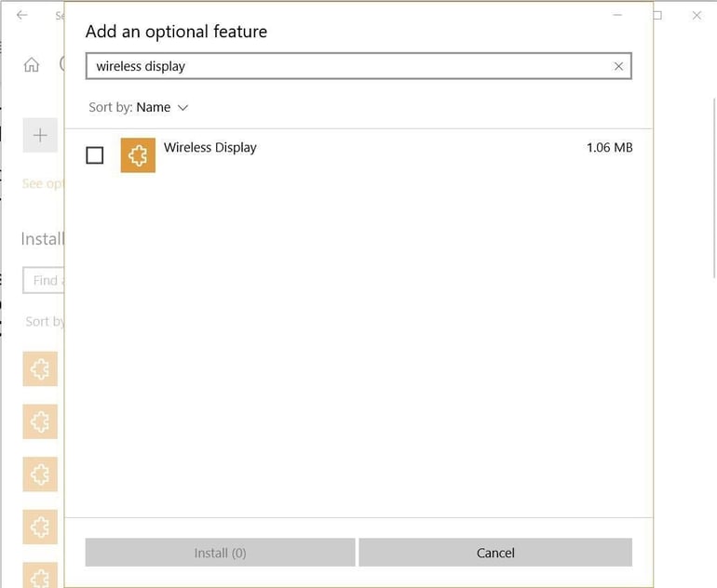Viewport: 717px width, 588px height.
Task: Click the background Find installed feature box
Action: 44,280
